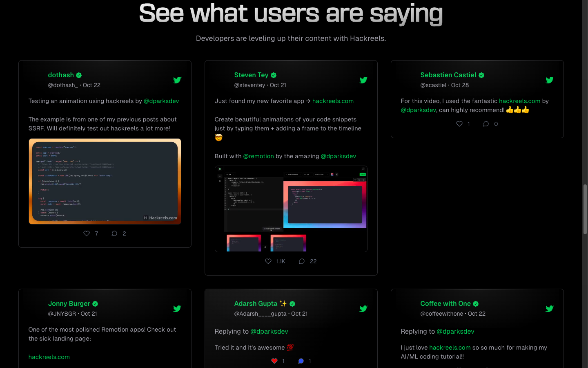Open the code snippet image in dothash's tweet
This screenshot has width=588, height=368.
click(x=105, y=182)
